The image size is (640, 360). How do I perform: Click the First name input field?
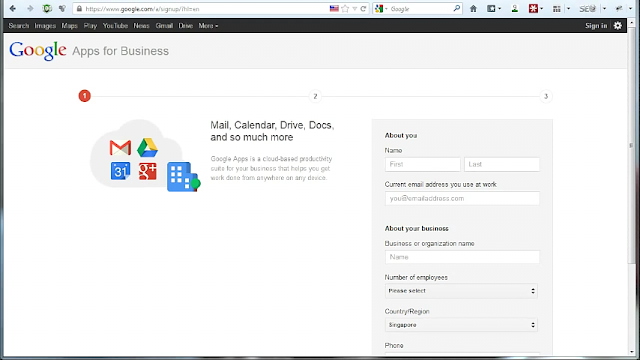point(422,164)
